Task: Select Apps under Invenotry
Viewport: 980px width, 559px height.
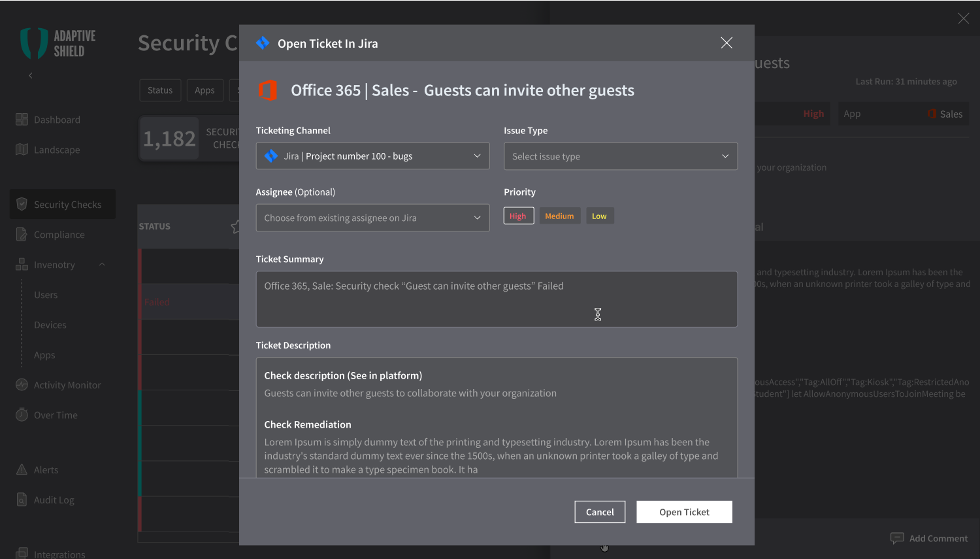Action: 44,355
